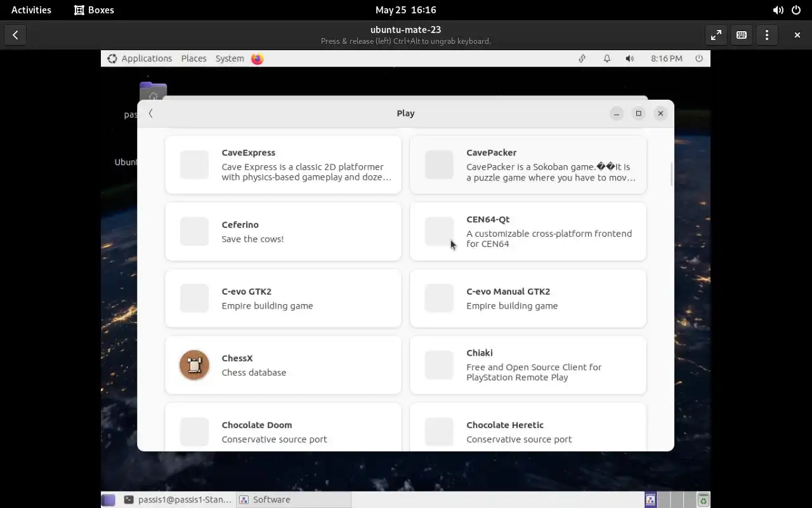The image size is (812, 508).
Task: Switch to the Software task in bottom panel
Action: pos(293,500)
